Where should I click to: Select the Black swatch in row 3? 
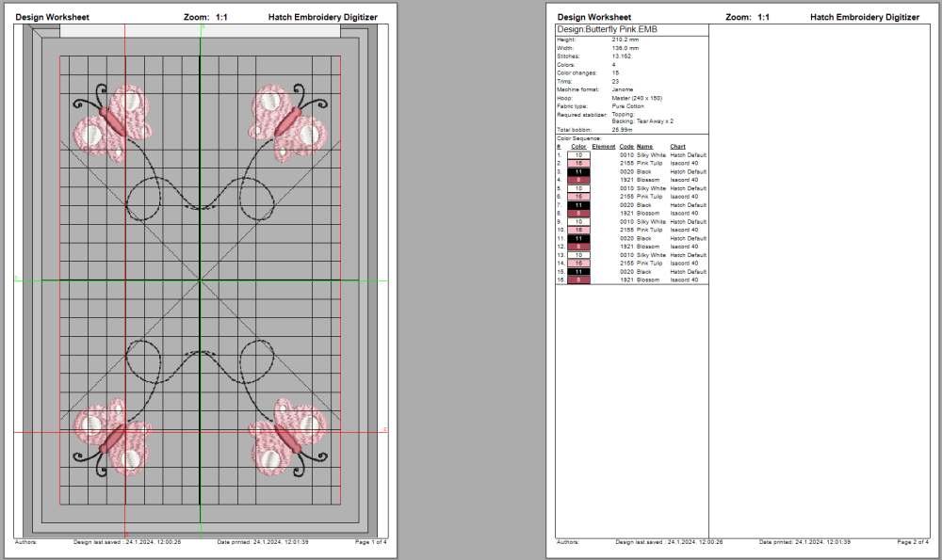pos(578,172)
